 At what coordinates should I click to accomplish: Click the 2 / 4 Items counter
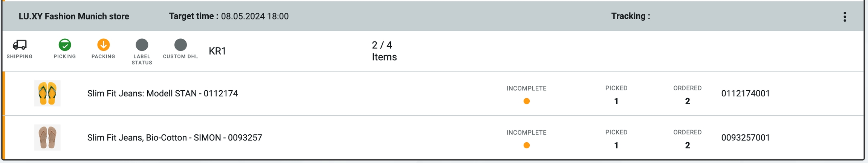click(384, 51)
